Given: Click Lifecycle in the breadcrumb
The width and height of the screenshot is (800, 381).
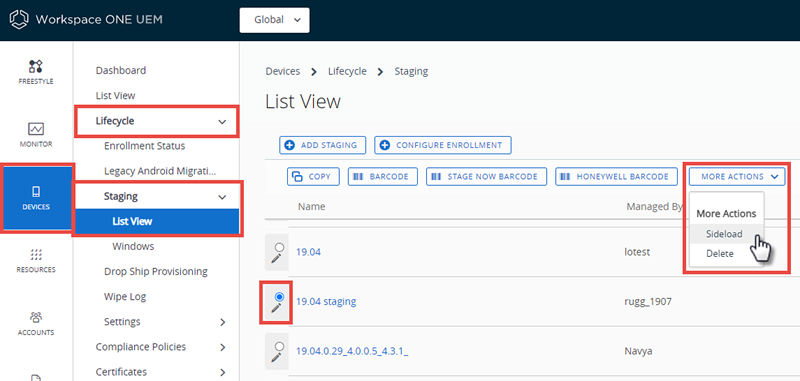Looking at the screenshot, I should [x=347, y=71].
